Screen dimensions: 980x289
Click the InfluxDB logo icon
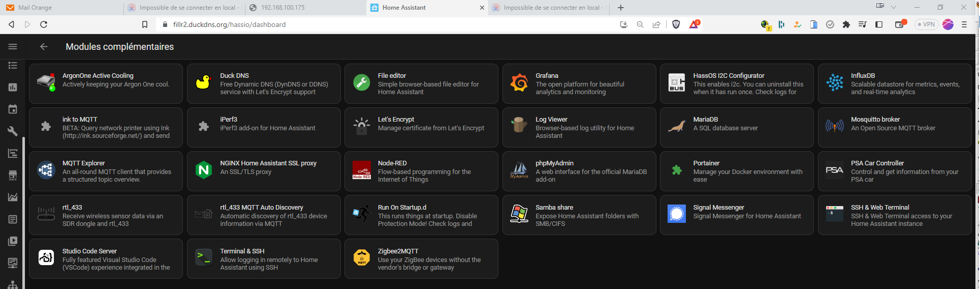point(835,82)
